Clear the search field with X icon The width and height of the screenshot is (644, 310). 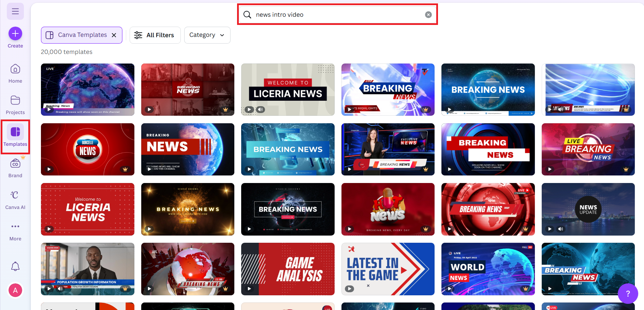click(x=428, y=15)
